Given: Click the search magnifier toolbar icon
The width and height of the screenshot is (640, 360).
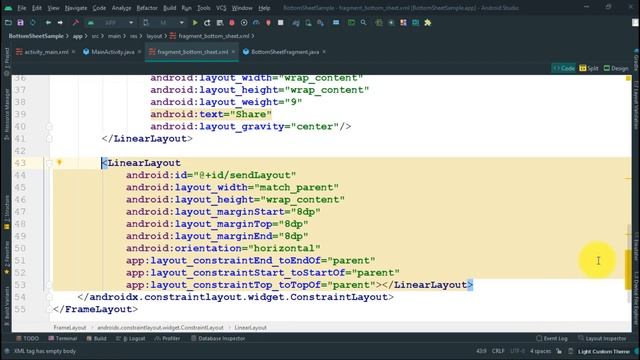Looking at the screenshot, I should click(363, 23).
